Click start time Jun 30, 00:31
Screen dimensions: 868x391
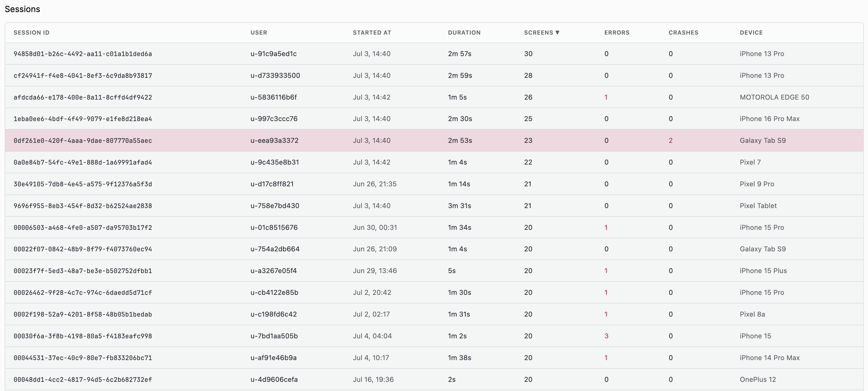[x=375, y=227]
